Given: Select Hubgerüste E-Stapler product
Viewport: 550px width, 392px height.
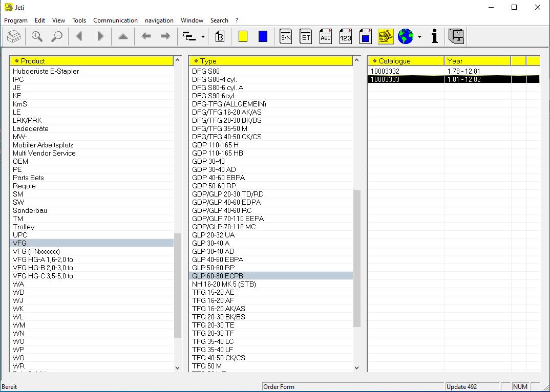Looking at the screenshot, I should pos(92,71).
